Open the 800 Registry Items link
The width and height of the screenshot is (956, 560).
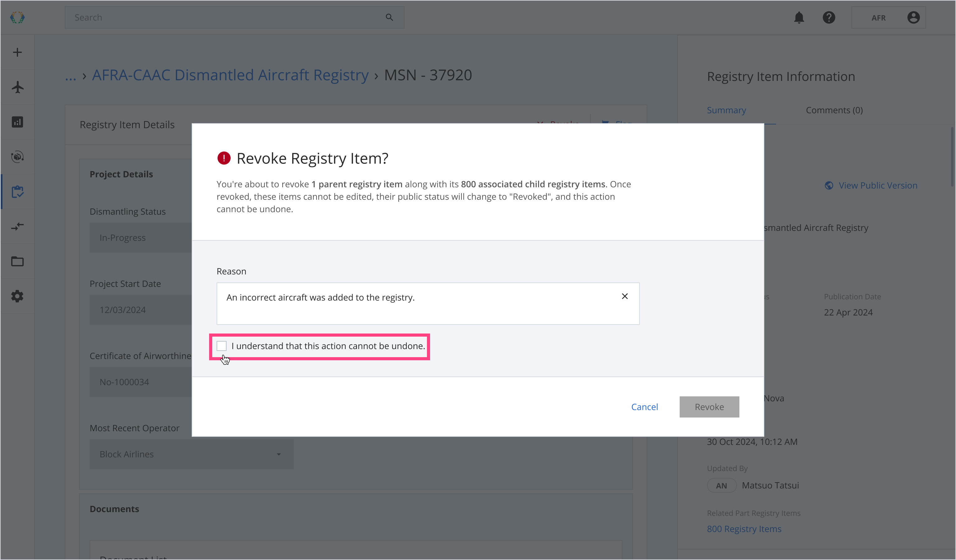click(744, 529)
